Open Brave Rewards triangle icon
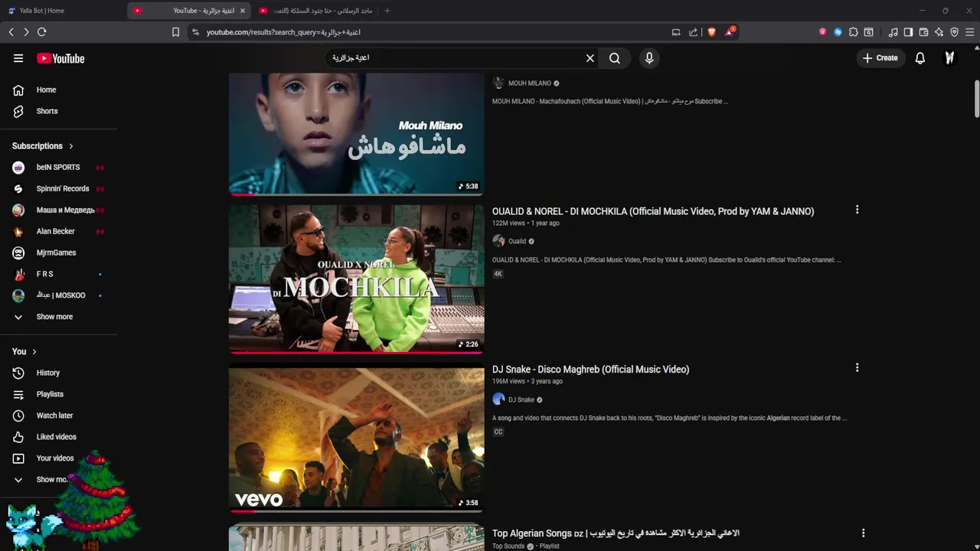980x551 pixels. pyautogui.click(x=730, y=32)
